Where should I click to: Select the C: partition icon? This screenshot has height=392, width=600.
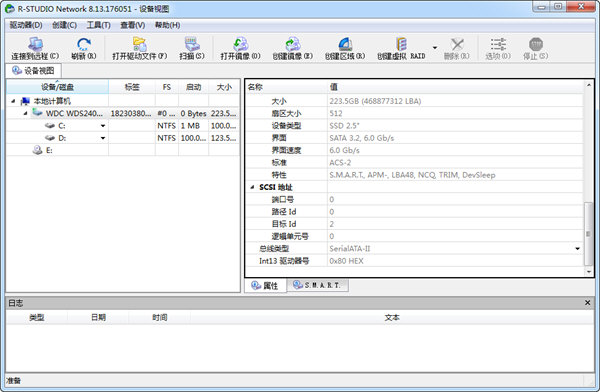50,126
